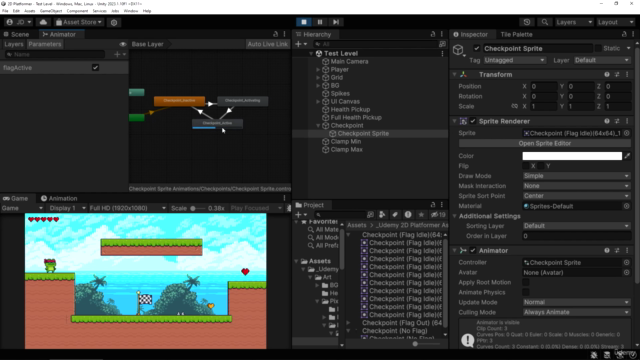
Task: Pause the running game
Action: point(320,22)
